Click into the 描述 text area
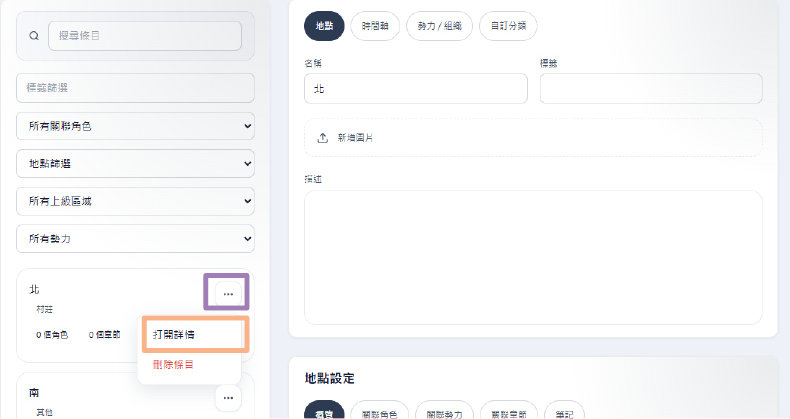 pos(533,257)
